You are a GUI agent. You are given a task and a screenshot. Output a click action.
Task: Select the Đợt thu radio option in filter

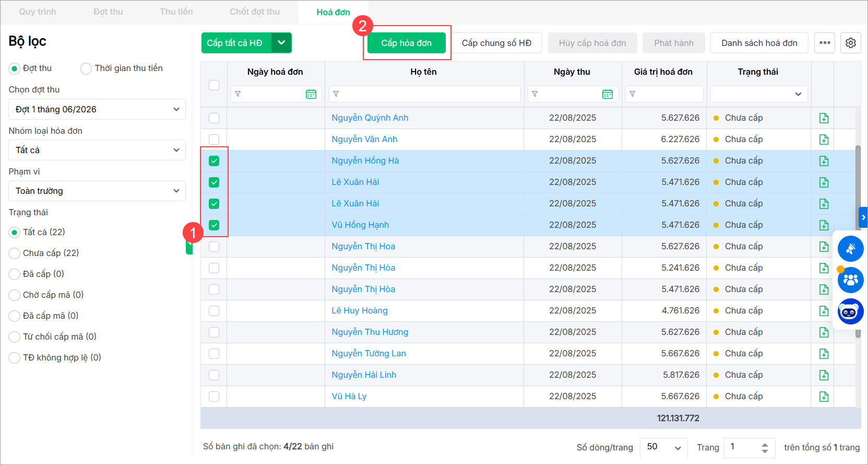point(14,68)
